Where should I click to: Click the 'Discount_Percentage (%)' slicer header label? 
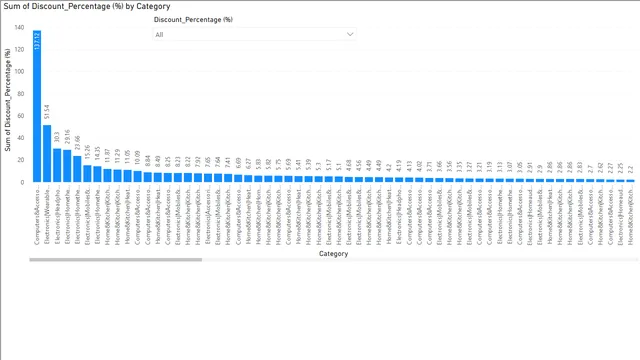tap(193, 20)
